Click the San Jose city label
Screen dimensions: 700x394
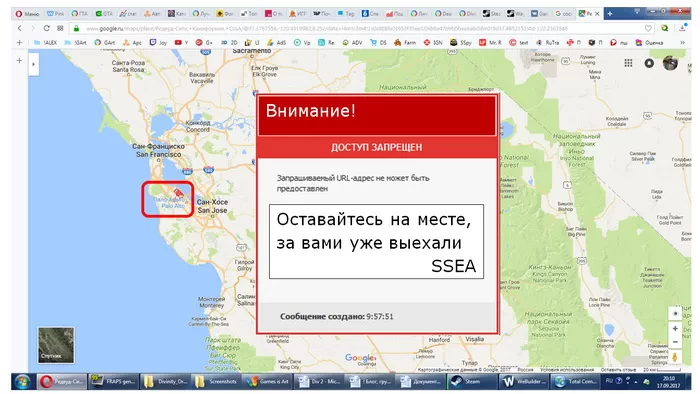tap(212, 206)
